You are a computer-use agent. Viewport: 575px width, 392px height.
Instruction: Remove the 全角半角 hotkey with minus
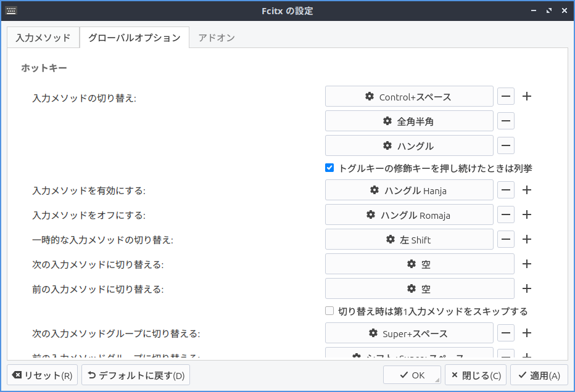pyautogui.click(x=506, y=121)
